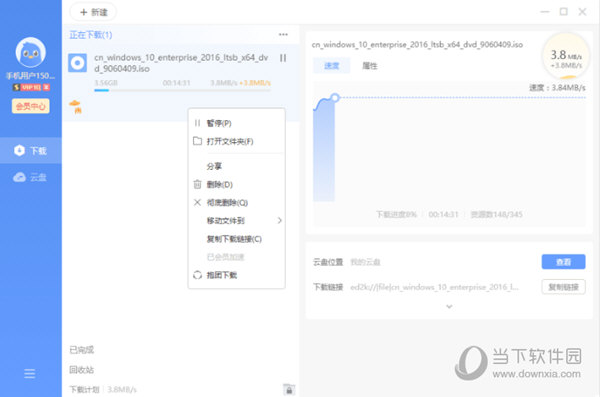Click the 3.8 MB/s speed gauge
This screenshot has width=600, height=397.
pyautogui.click(x=566, y=56)
